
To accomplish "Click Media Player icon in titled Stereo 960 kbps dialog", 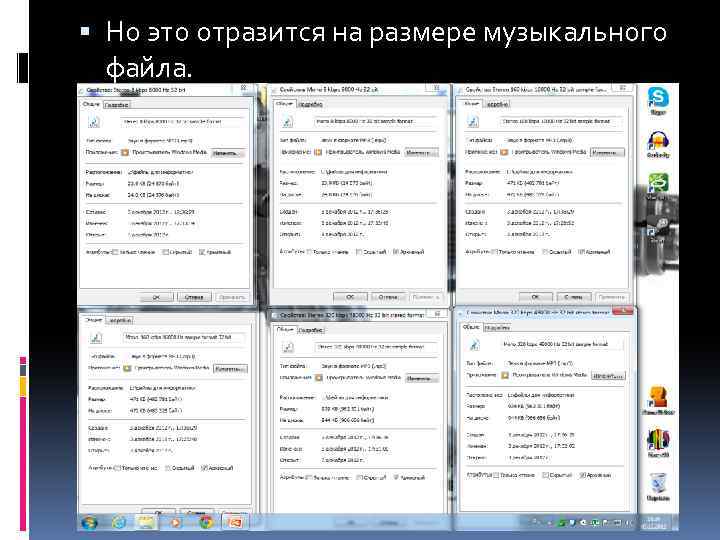I will pyautogui.click(x=504, y=152).
